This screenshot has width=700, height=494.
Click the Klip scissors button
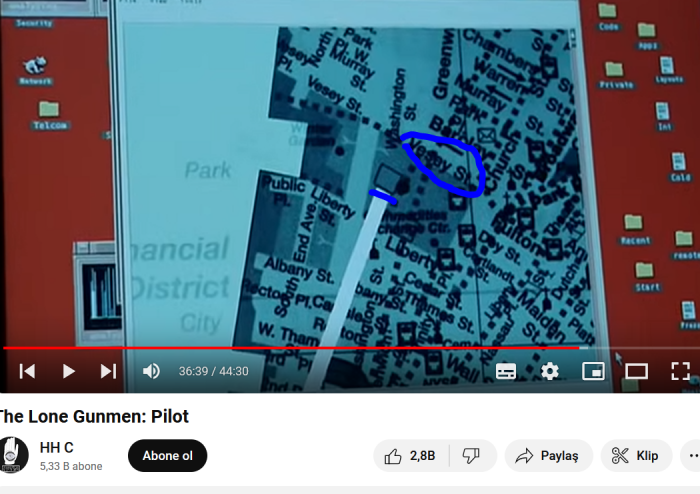636,456
